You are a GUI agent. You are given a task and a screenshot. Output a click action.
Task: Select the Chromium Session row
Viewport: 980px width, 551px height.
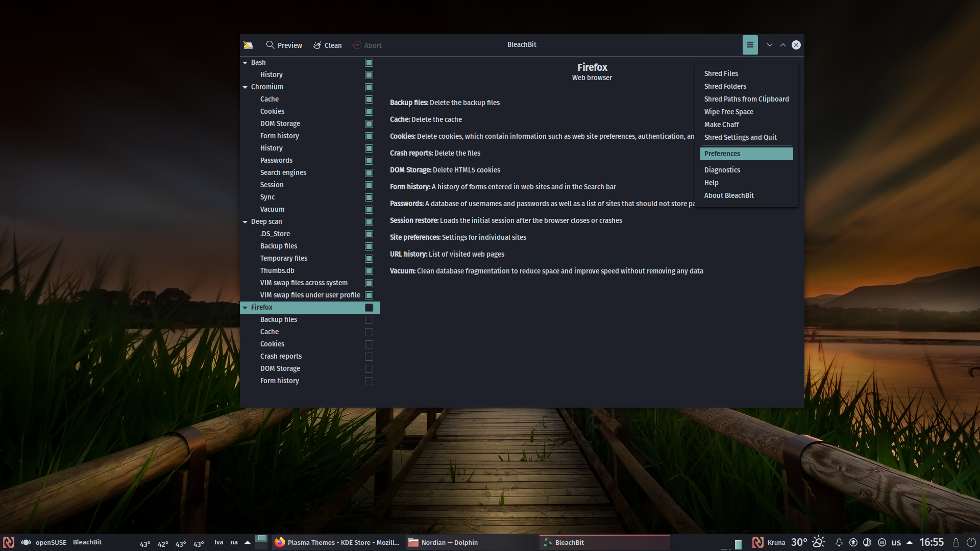[310, 185]
